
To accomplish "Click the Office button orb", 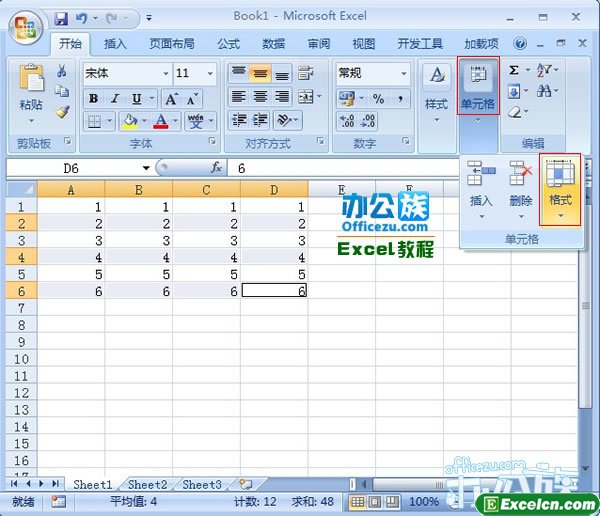I will 25,28.
